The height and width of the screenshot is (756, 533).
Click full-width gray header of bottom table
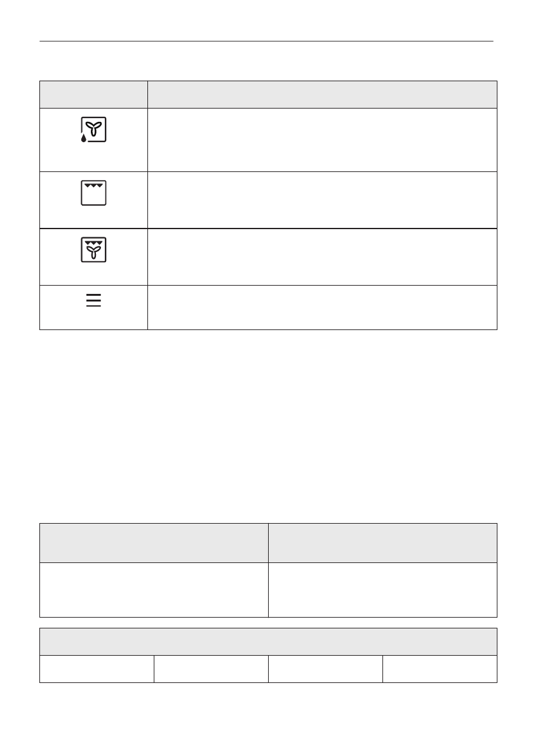click(x=268, y=642)
